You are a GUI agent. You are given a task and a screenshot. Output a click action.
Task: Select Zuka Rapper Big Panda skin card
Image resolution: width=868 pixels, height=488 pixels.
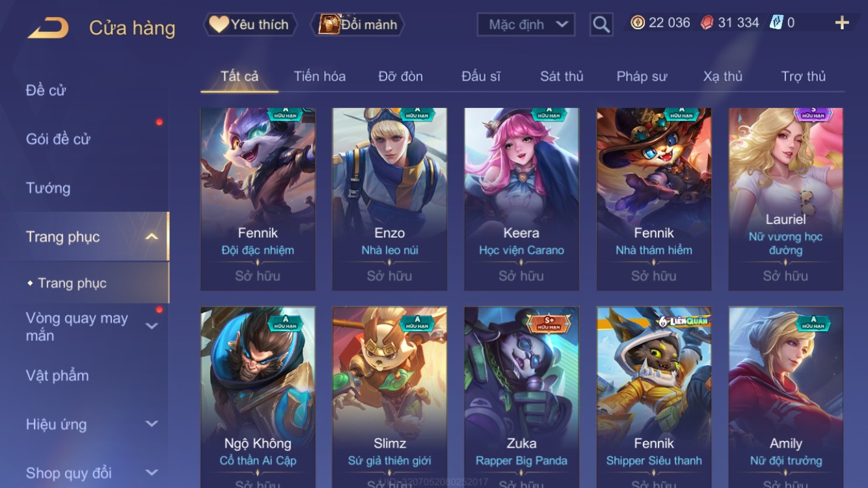click(x=521, y=398)
